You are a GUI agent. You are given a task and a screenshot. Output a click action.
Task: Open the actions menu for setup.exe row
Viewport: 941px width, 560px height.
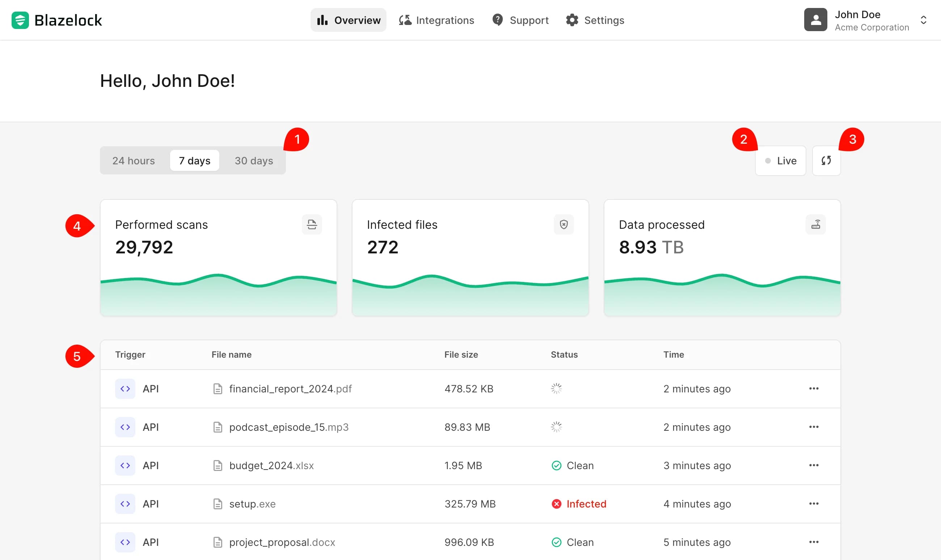click(x=814, y=504)
